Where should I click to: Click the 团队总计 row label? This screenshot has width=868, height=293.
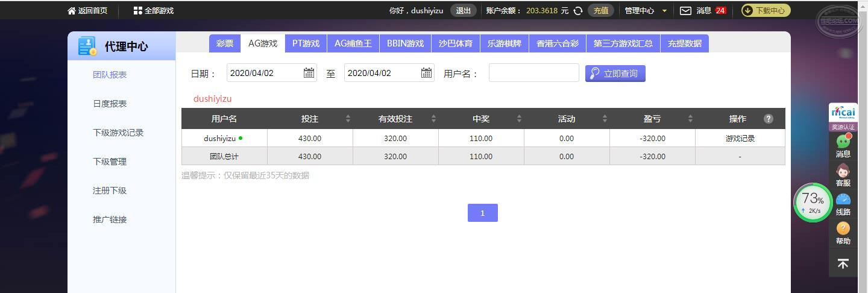coord(224,156)
